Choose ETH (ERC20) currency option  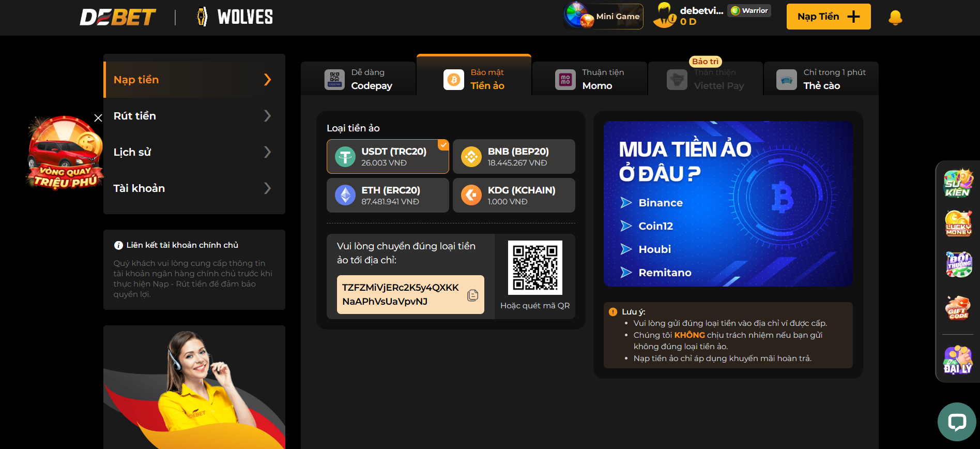pyautogui.click(x=388, y=196)
